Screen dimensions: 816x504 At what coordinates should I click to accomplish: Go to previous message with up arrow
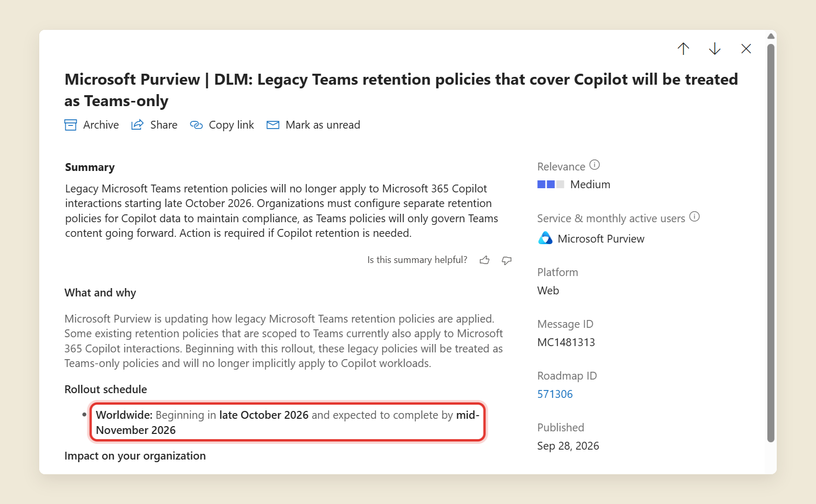coord(683,49)
